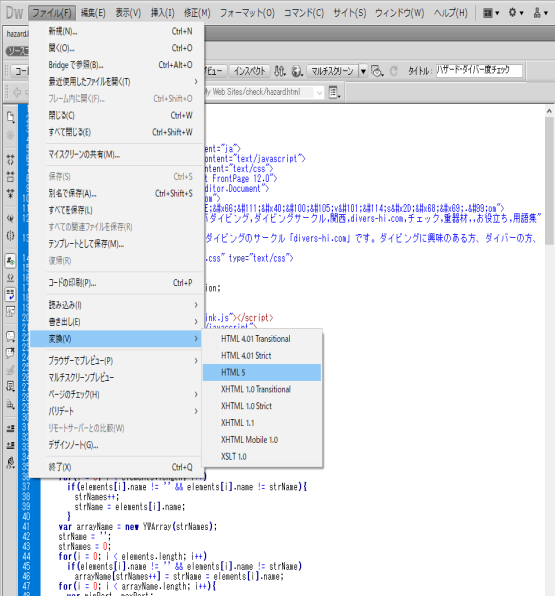Click 別名で保存(A)... item

click(x=117, y=193)
